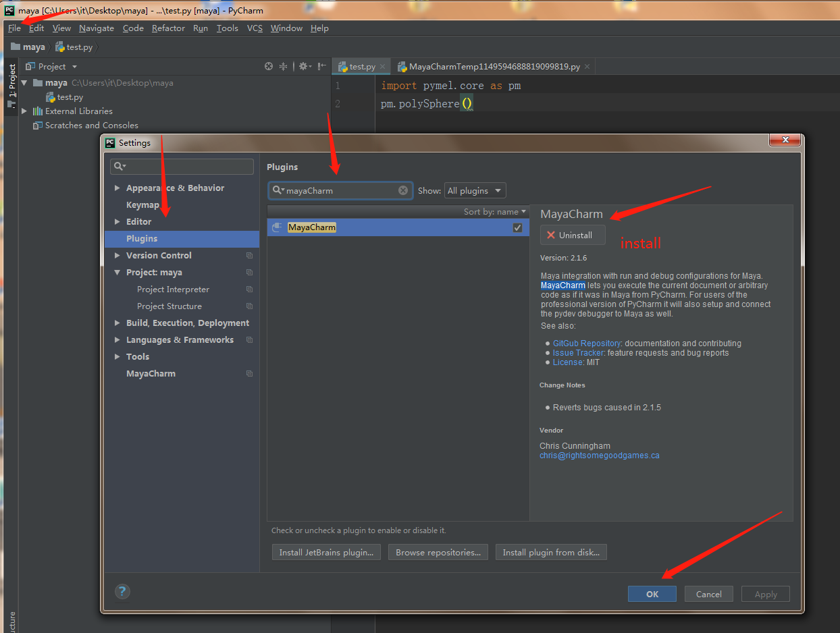Clear the mayaCharm search field with the X icon
The width and height of the screenshot is (840, 633).
pos(403,190)
